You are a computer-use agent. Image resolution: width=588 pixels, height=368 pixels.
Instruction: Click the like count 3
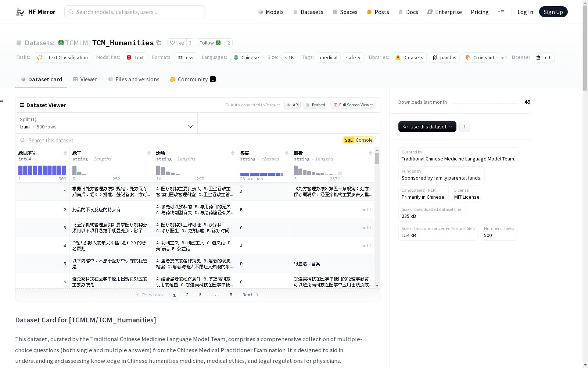point(190,43)
